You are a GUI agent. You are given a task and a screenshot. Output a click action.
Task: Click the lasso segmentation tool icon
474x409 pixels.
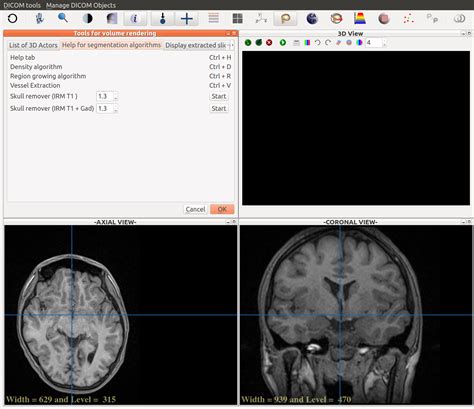click(x=285, y=18)
